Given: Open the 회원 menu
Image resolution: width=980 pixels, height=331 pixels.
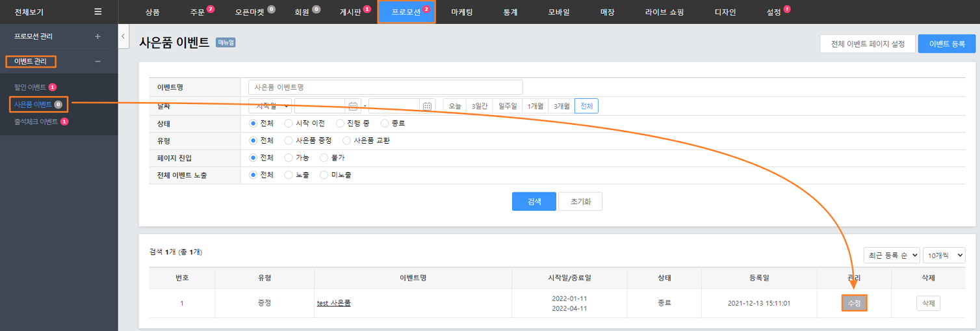Looking at the screenshot, I should 302,12.
